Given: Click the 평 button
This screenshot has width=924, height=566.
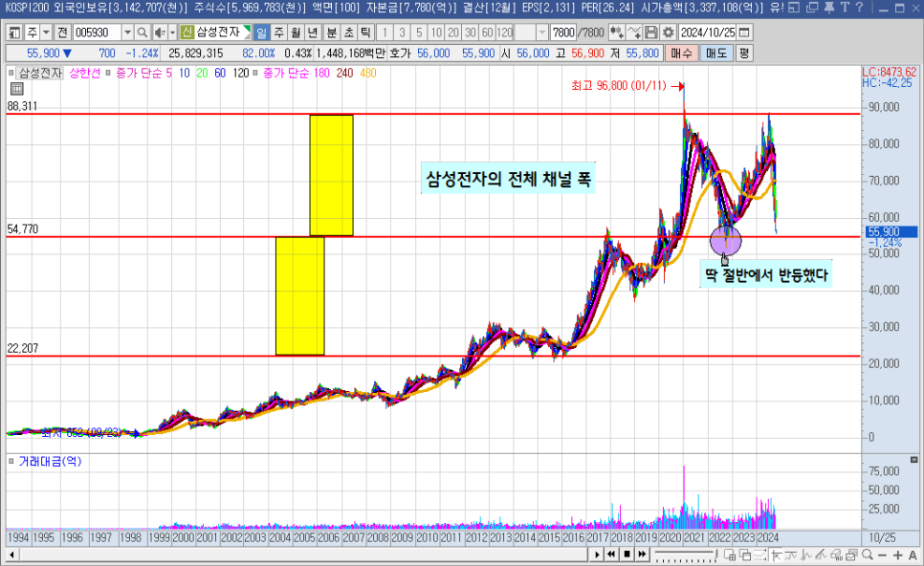Looking at the screenshot, I should [744, 54].
